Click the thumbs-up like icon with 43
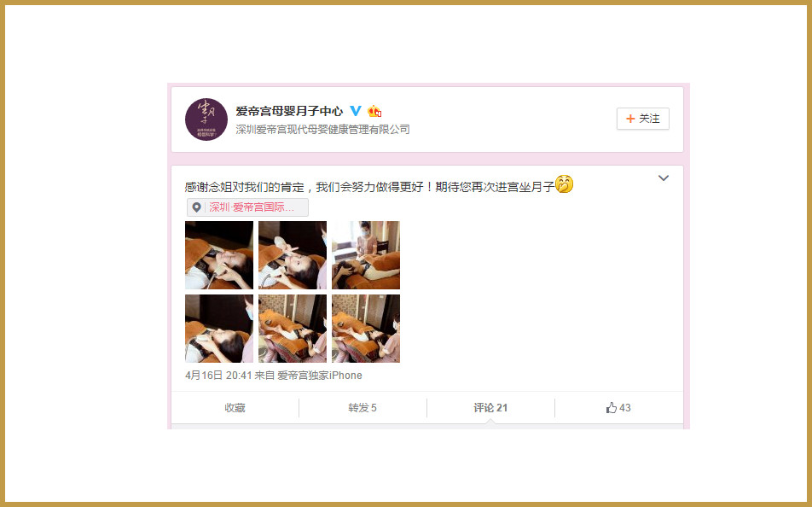 coord(612,408)
